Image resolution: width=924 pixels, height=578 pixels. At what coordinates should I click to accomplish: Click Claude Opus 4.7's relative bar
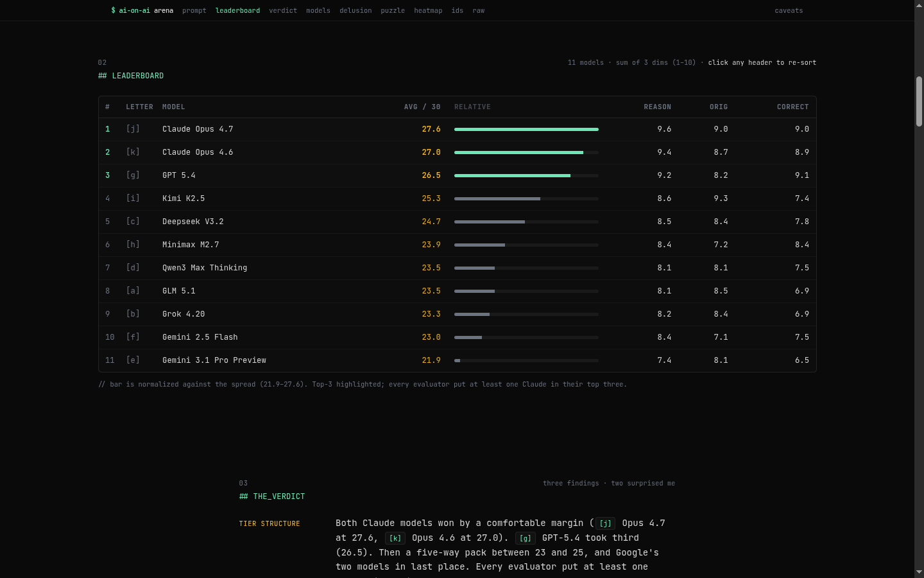point(526,129)
